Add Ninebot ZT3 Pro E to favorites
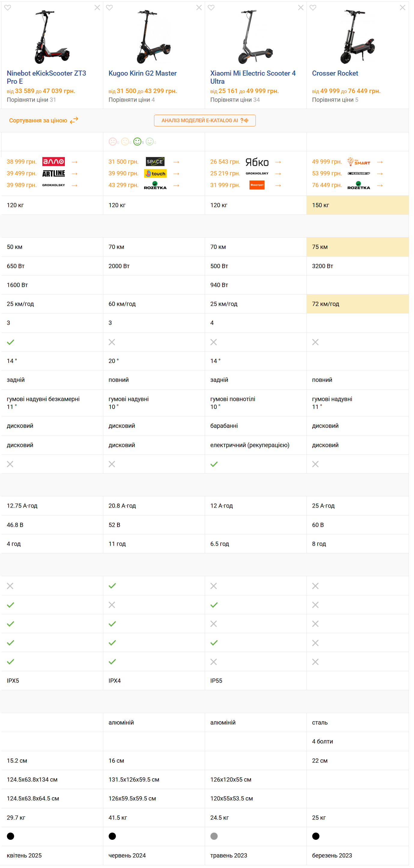Viewport: 414px width, 868px height. tap(8, 8)
